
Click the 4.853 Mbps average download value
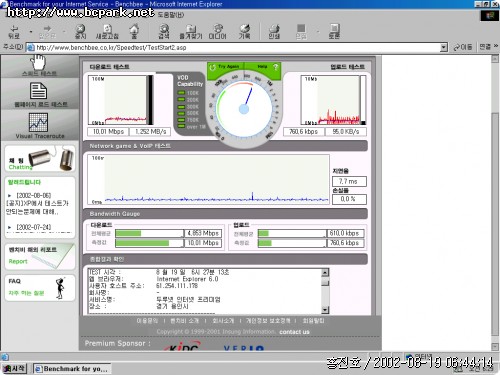[x=203, y=233]
